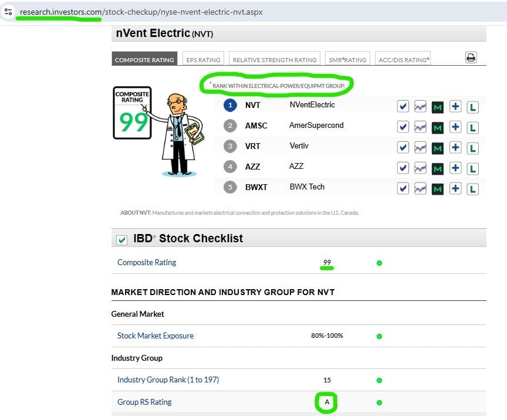Open the ACC/DIS Rating tab

(x=404, y=59)
